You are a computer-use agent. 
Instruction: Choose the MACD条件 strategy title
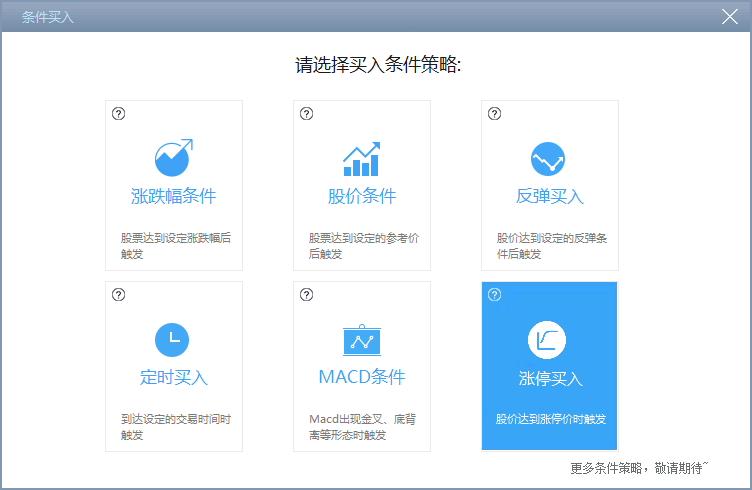point(362,377)
